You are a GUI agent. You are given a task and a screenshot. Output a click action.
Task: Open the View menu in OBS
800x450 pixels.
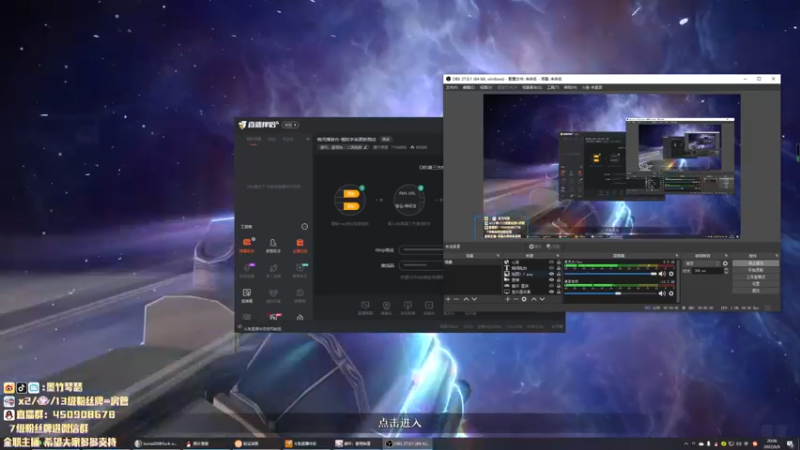[486, 87]
